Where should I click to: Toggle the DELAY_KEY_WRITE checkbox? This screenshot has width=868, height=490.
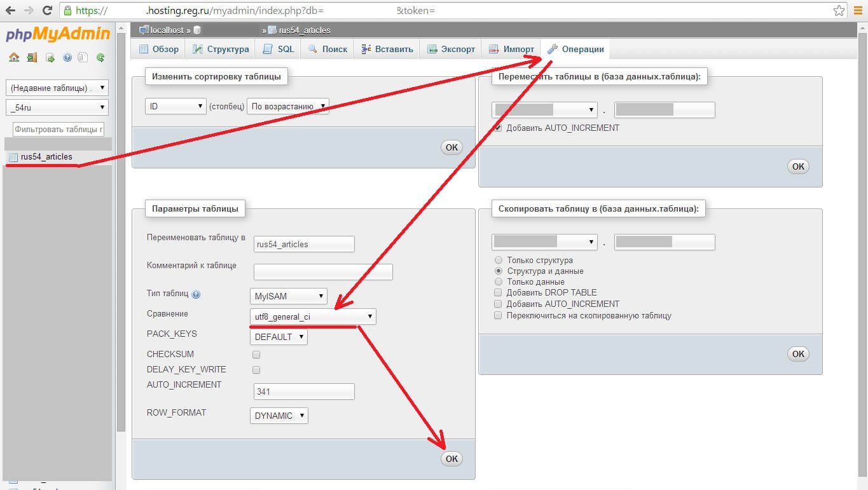[256, 370]
